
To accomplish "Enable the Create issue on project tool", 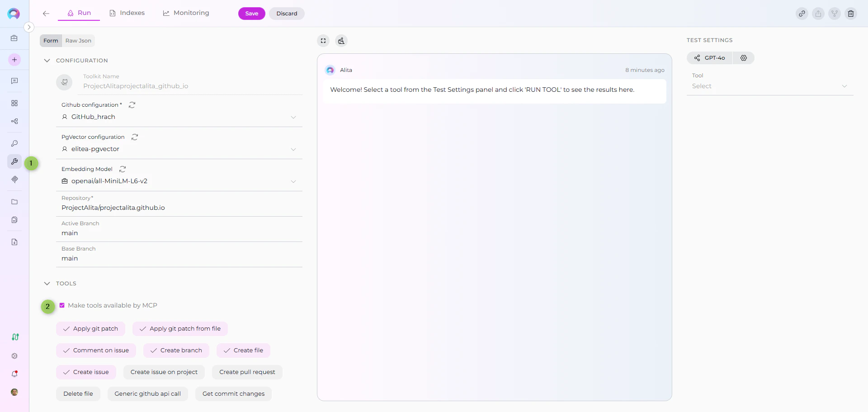I will click(x=164, y=372).
